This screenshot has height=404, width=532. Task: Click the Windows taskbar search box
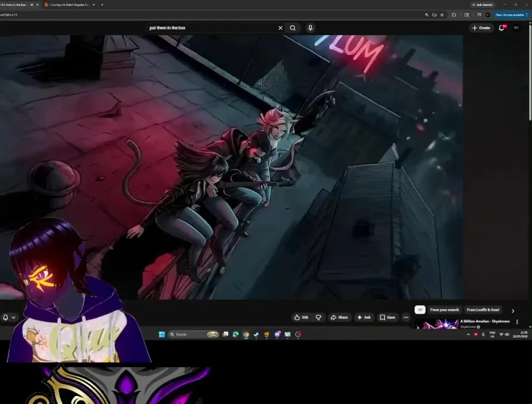(194, 334)
